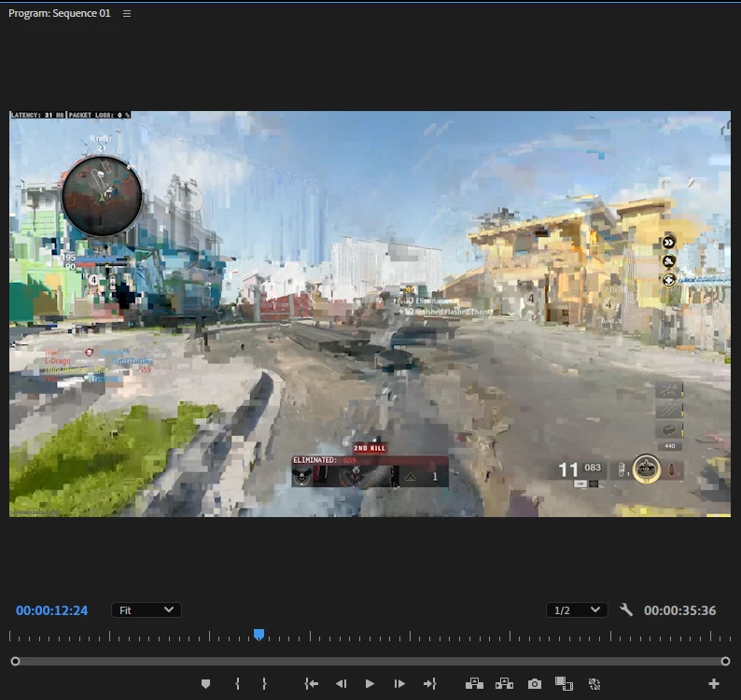Click the blue playhead on time ruler
The image size is (741, 700).
tap(259, 635)
